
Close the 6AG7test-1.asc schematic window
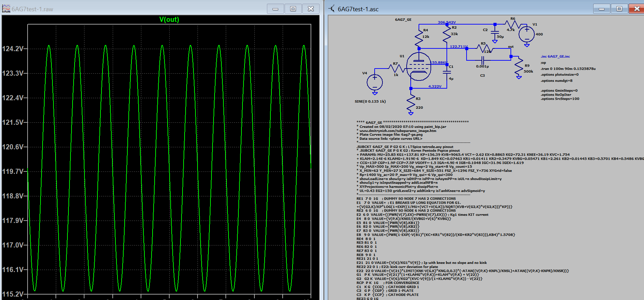pos(637,9)
